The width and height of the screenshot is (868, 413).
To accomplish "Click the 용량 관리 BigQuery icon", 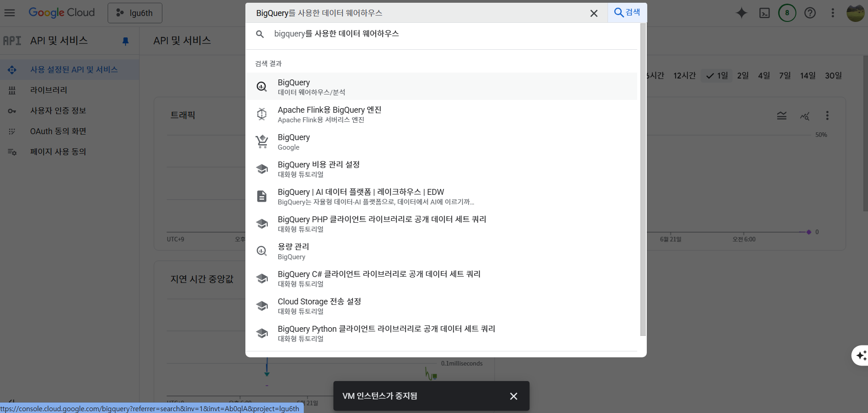I will point(262,251).
